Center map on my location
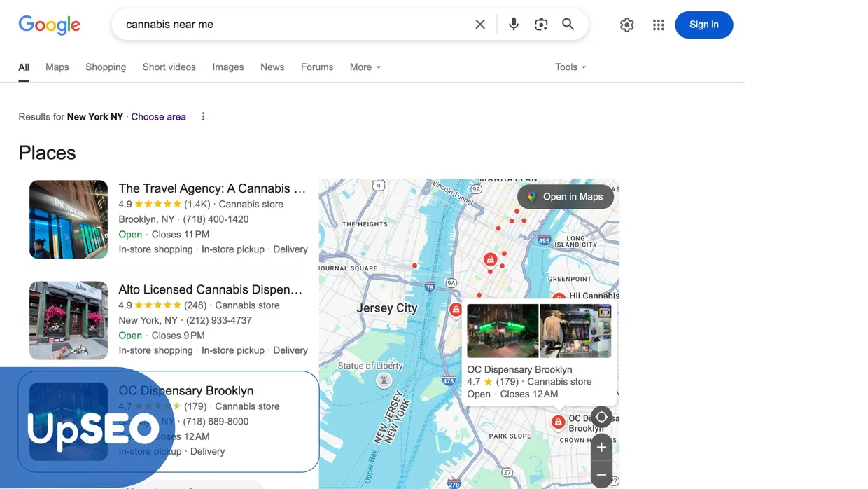This screenshot has height=489, width=868. 601,417
